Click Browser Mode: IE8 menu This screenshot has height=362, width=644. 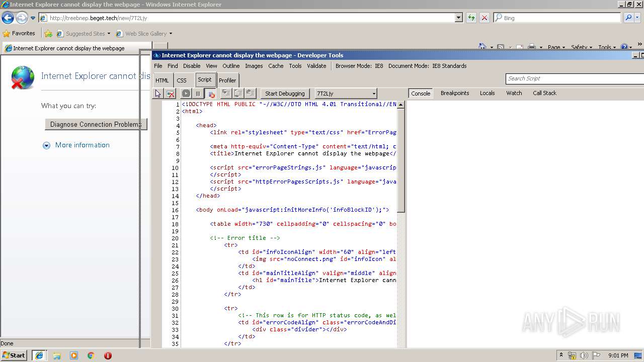tap(359, 66)
